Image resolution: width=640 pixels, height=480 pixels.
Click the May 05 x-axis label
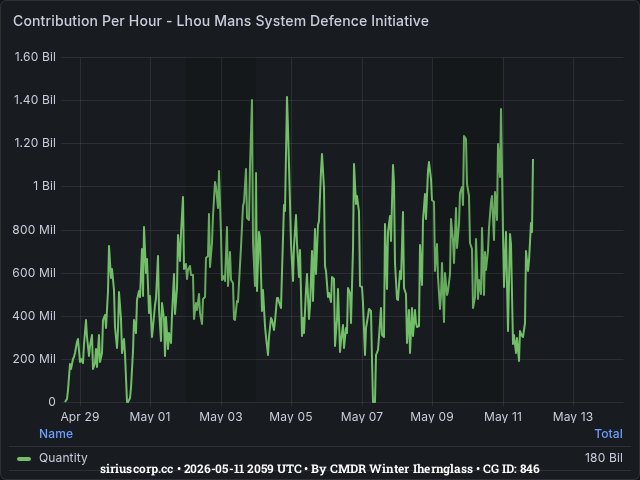(x=291, y=417)
